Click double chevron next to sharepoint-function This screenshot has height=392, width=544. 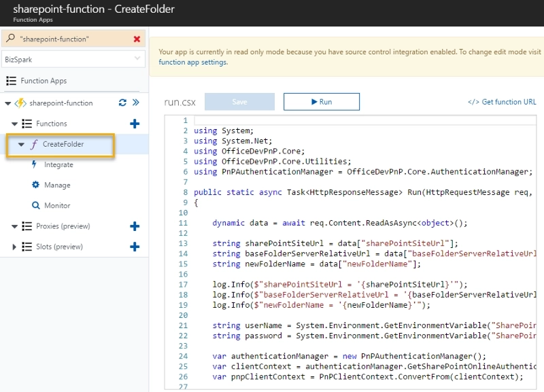pyautogui.click(x=135, y=102)
